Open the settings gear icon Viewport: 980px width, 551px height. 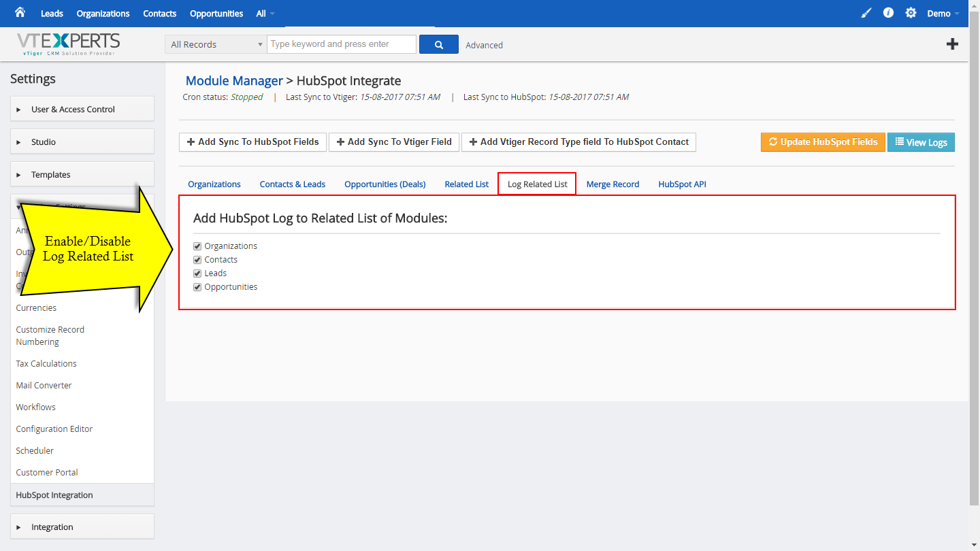tap(911, 13)
